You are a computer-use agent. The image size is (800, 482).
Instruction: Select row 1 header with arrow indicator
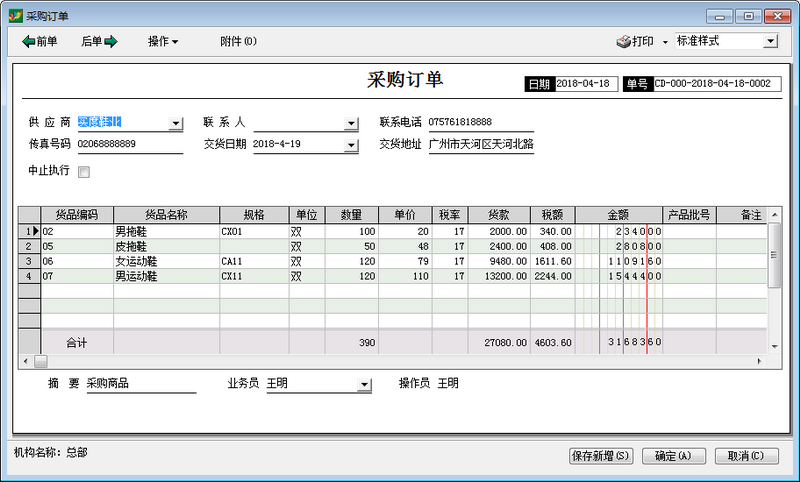(30, 231)
